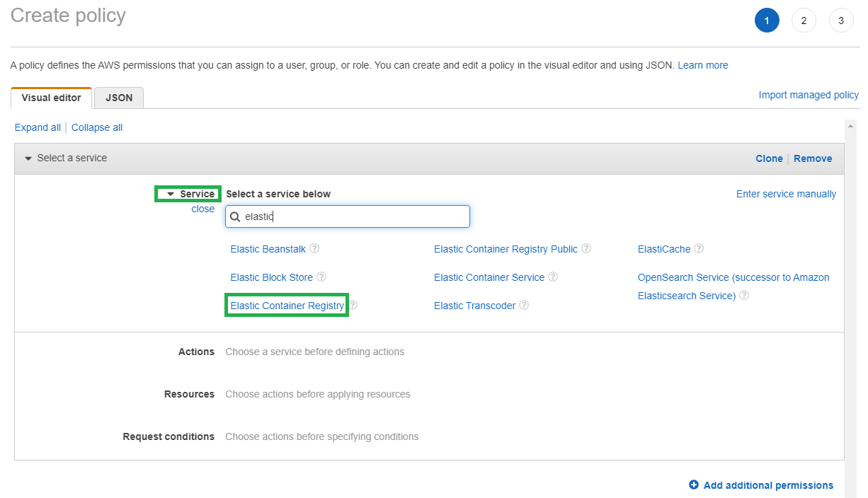The image size is (868, 498).
Task: Choose Elastic Block Store service
Action: (x=271, y=277)
